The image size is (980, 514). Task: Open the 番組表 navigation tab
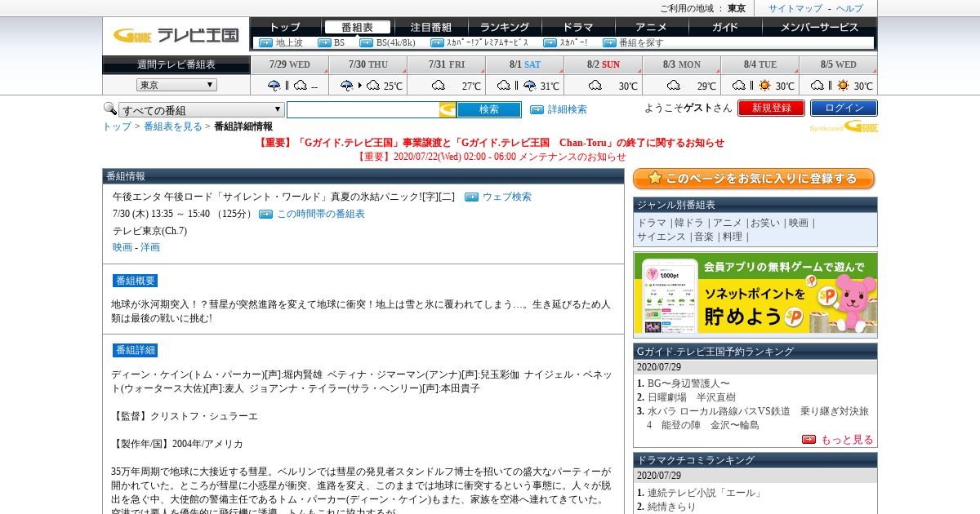[357, 27]
